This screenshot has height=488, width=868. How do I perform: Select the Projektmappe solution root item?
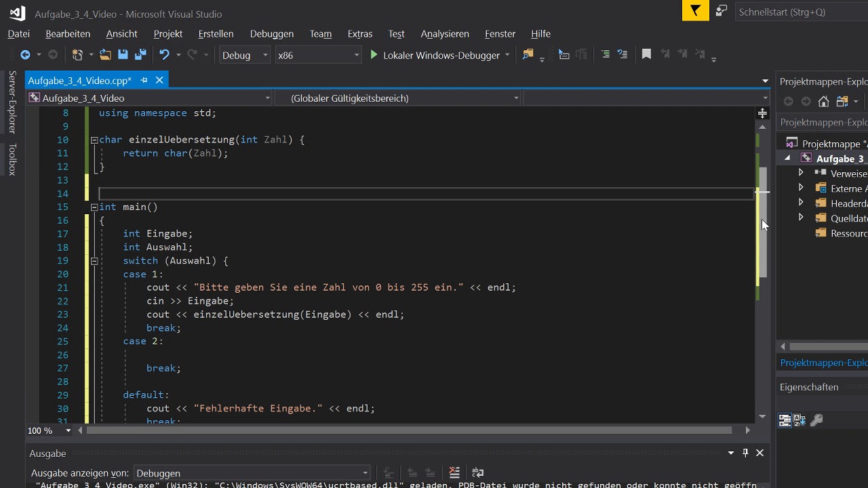[x=827, y=143]
